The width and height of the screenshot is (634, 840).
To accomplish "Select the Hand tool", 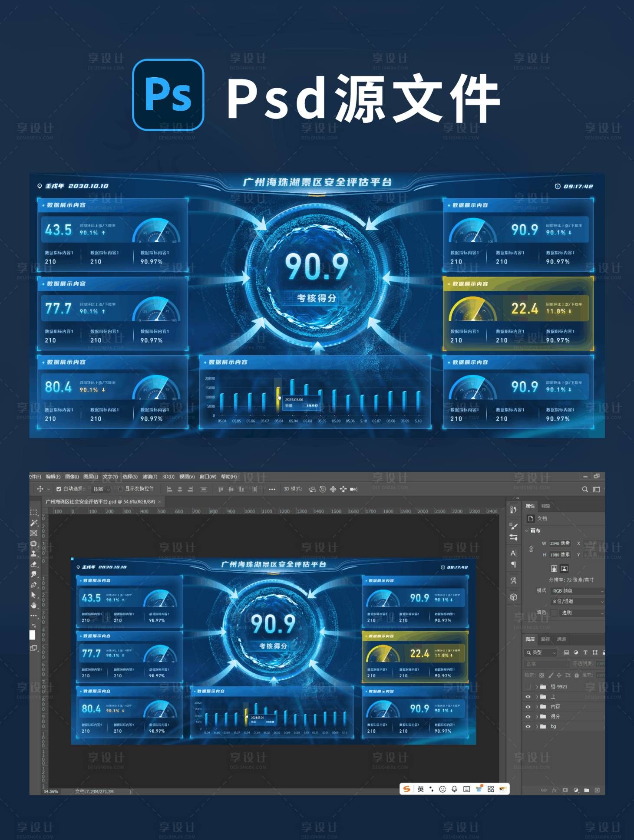I will tap(34, 605).
